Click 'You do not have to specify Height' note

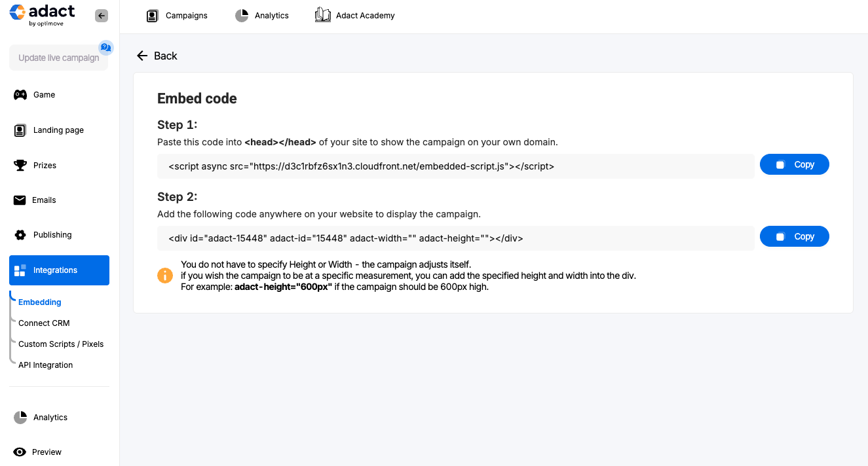tap(326, 264)
